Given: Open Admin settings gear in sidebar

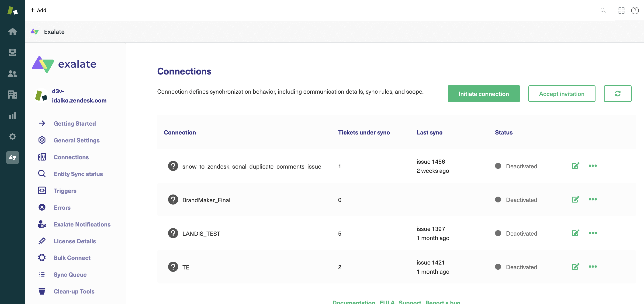Looking at the screenshot, I should [x=13, y=137].
